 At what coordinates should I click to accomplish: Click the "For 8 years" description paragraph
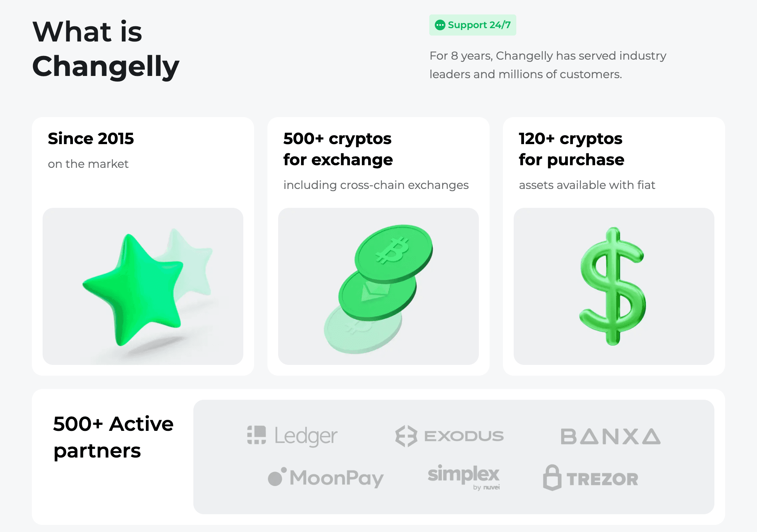tap(547, 65)
